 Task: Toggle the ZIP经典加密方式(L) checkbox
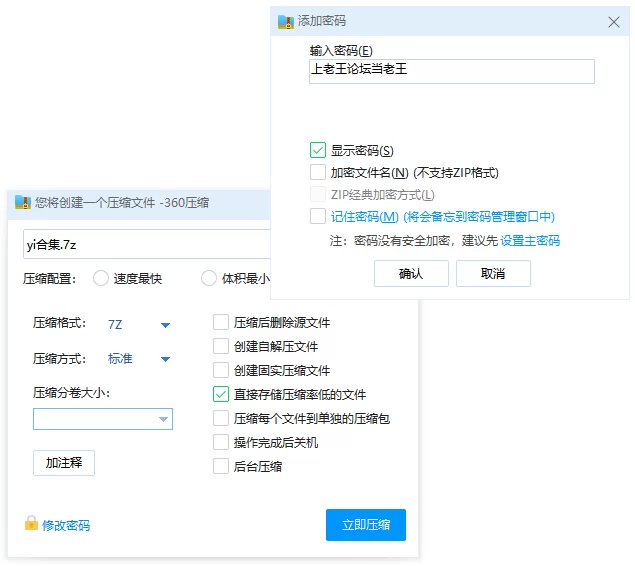click(318, 194)
